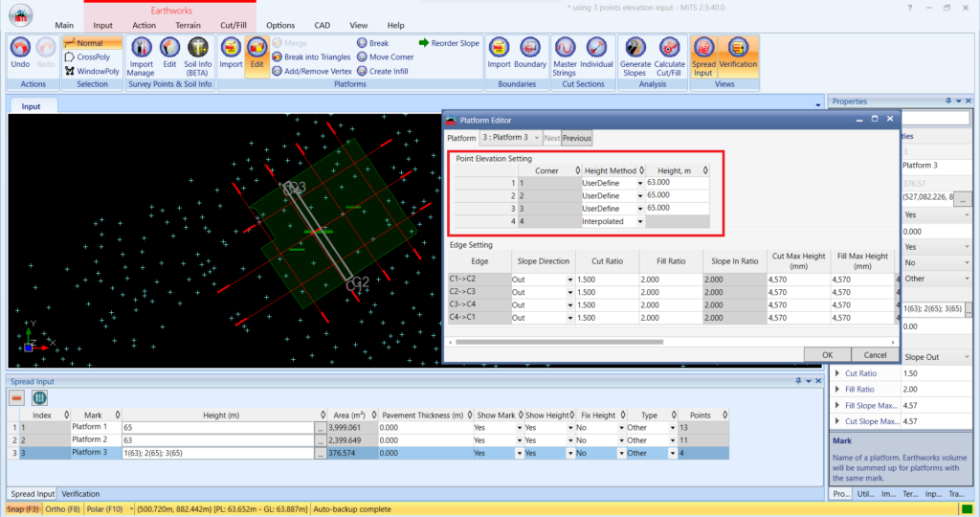Toggle Spread Input view
This screenshot has height=517, width=980.
[703, 56]
